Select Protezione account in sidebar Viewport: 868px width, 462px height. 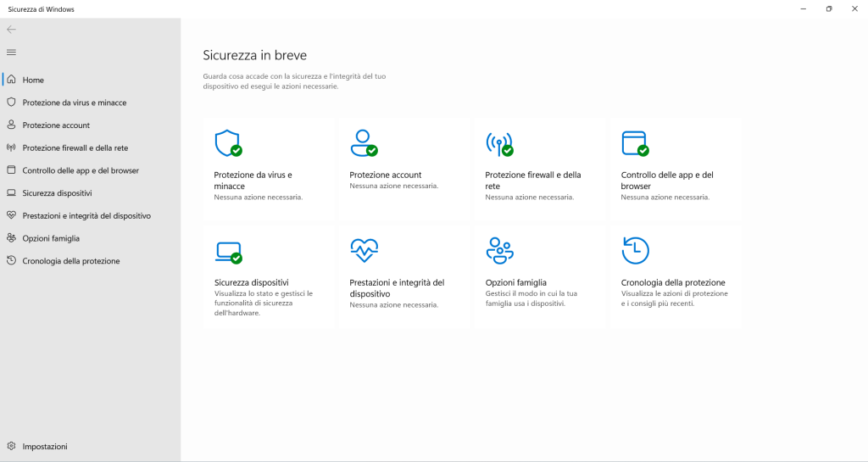[x=56, y=125]
